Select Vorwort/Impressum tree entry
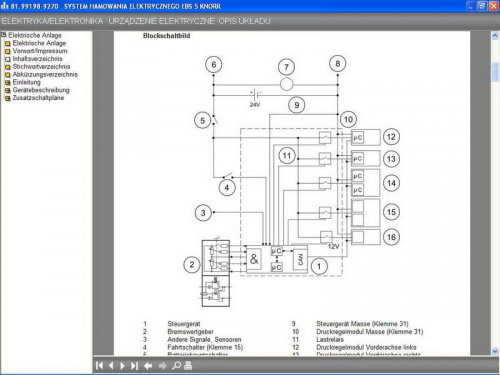Screen dimensions: 500x375 40,51
